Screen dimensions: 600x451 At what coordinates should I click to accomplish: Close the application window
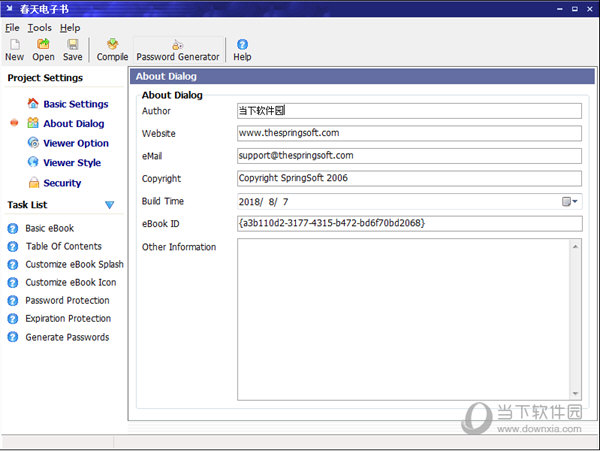[590, 9]
